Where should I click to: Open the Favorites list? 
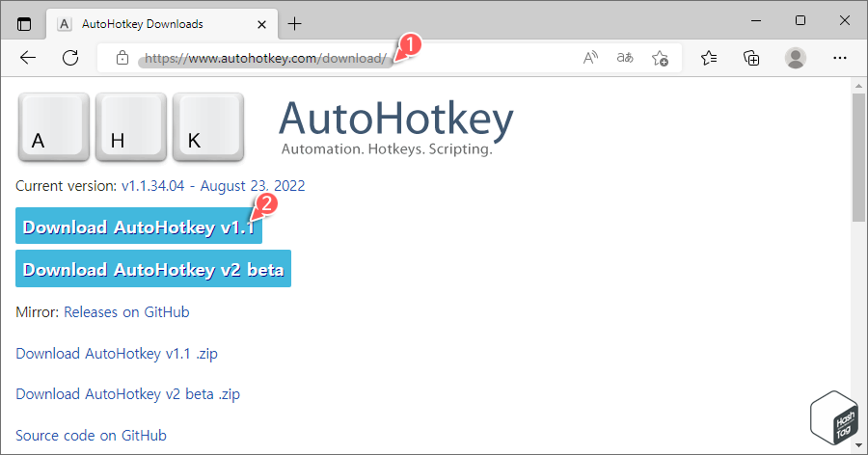click(x=709, y=58)
